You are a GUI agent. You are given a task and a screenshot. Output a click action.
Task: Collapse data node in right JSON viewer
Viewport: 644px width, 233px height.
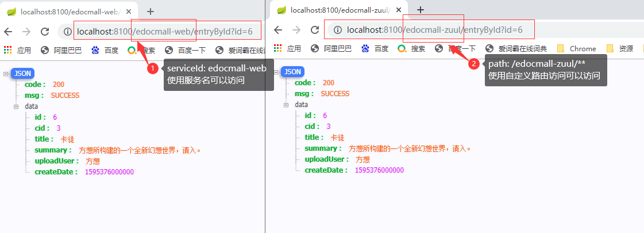click(286, 105)
